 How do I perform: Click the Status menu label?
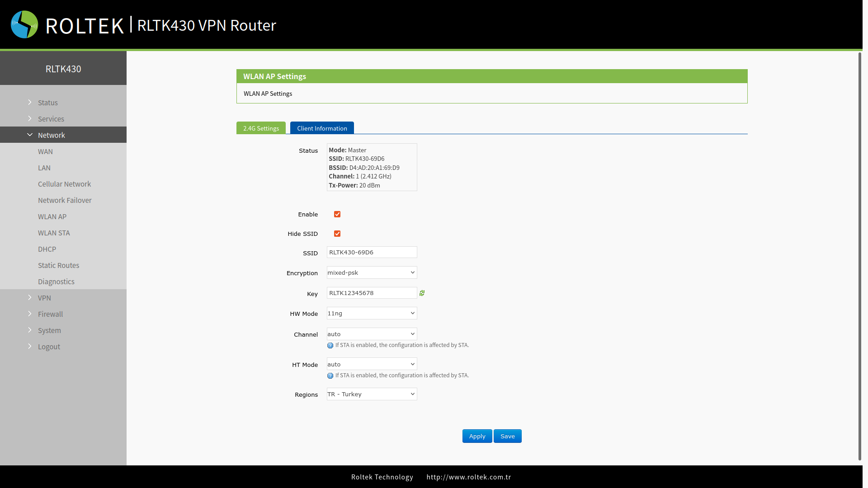(48, 103)
